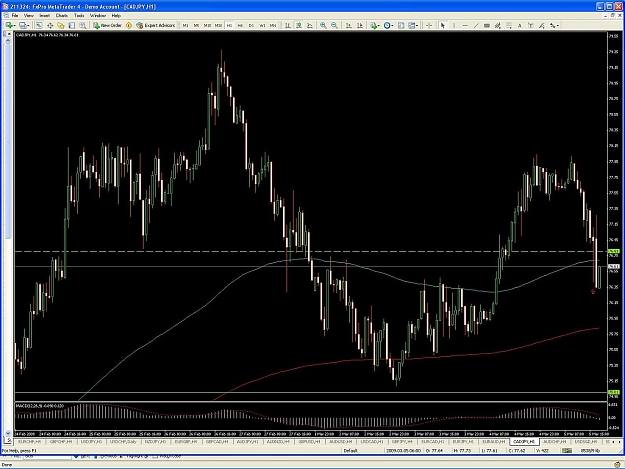625x469 pixels.
Task: Open the Strategy Tester magnifier icon
Action: click(x=83, y=25)
